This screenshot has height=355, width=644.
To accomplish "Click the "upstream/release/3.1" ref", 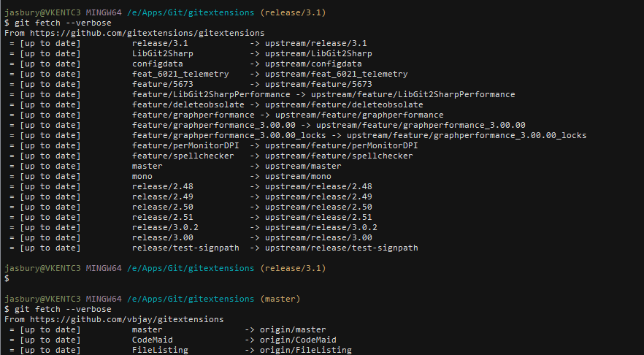I will point(316,44).
